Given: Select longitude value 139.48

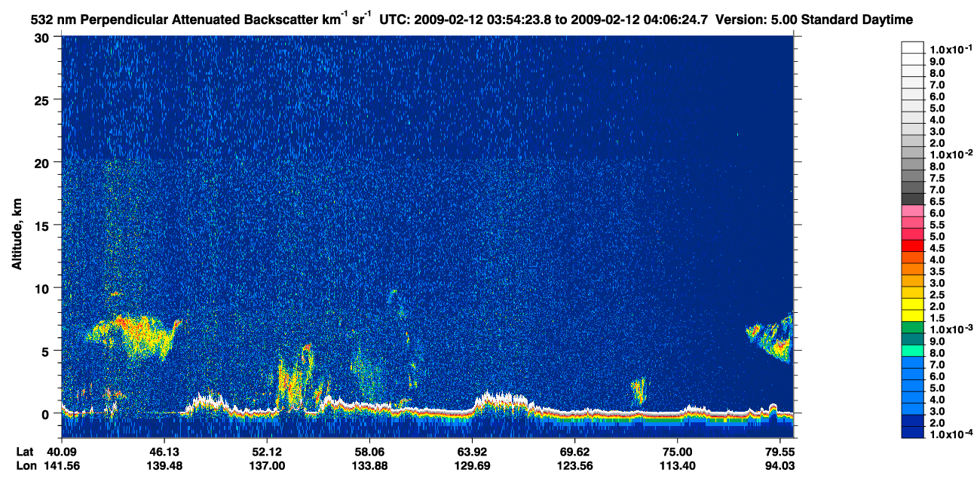Looking at the screenshot, I should point(164,465).
